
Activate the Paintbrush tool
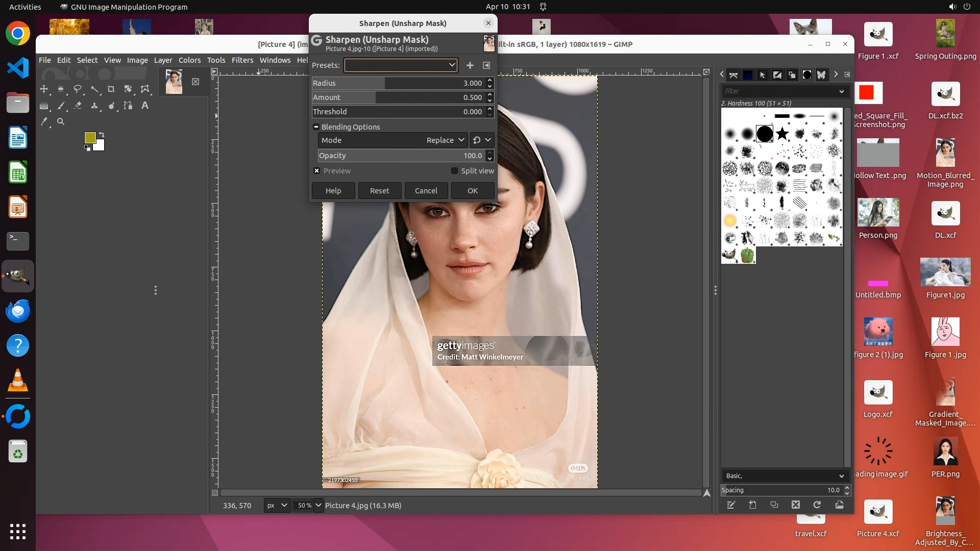pos(61,106)
